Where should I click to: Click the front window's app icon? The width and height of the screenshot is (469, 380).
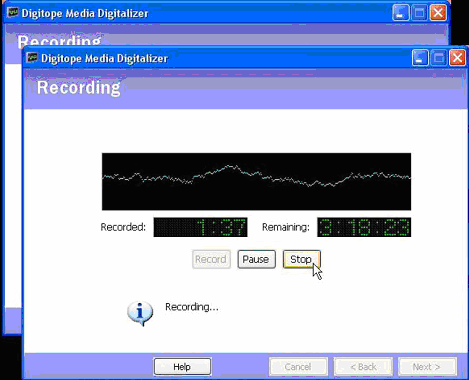click(32, 58)
